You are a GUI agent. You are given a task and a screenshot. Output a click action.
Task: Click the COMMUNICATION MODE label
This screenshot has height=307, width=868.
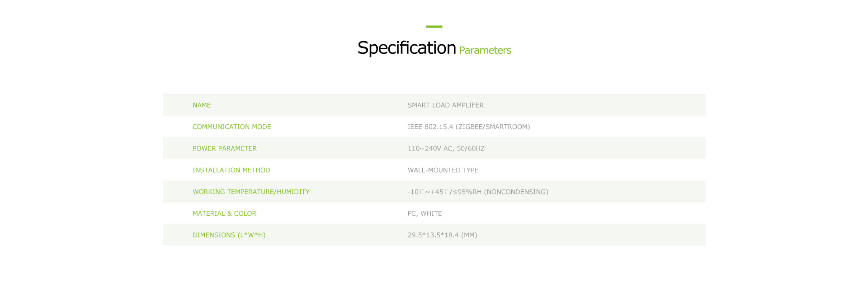point(232,127)
